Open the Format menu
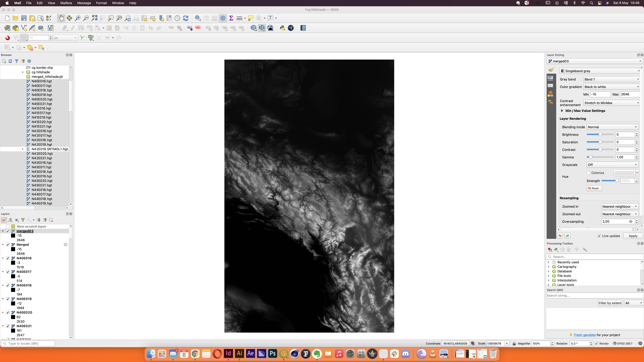Screen dimensions: 644x362 point(101,3)
